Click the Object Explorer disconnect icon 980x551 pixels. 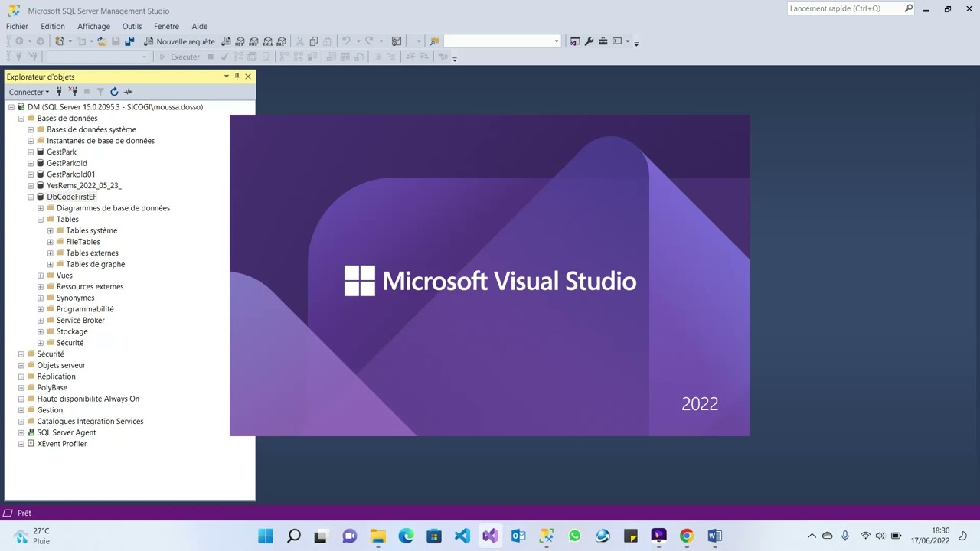tap(73, 92)
